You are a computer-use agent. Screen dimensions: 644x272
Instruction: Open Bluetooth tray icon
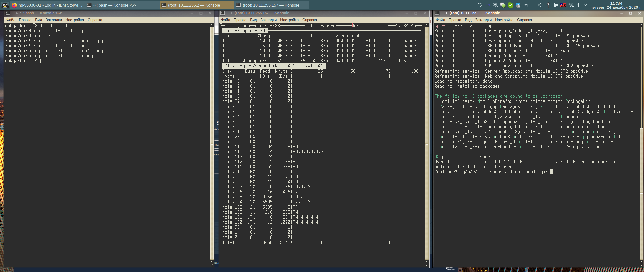coord(578,5)
